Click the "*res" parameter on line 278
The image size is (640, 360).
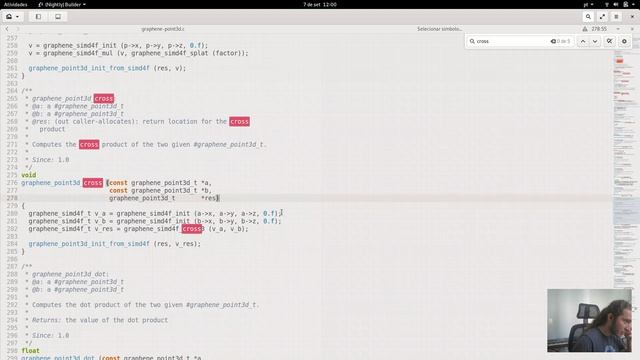209,198
